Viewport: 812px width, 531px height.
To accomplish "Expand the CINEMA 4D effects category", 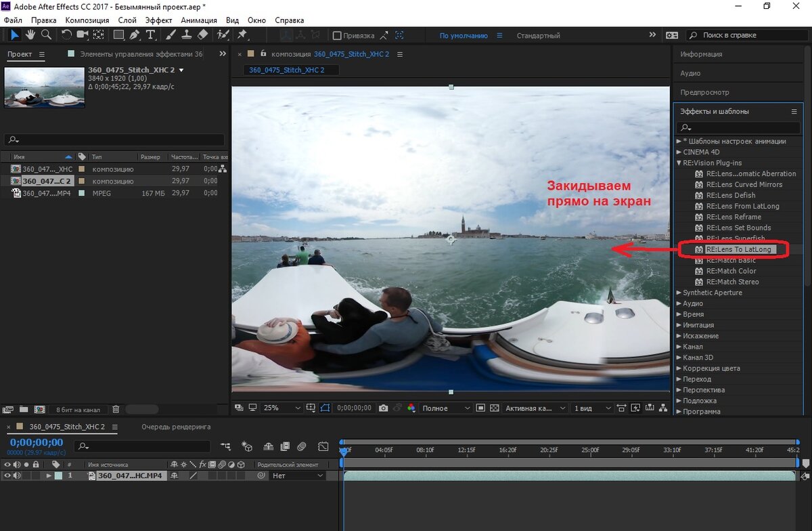I will coord(679,152).
